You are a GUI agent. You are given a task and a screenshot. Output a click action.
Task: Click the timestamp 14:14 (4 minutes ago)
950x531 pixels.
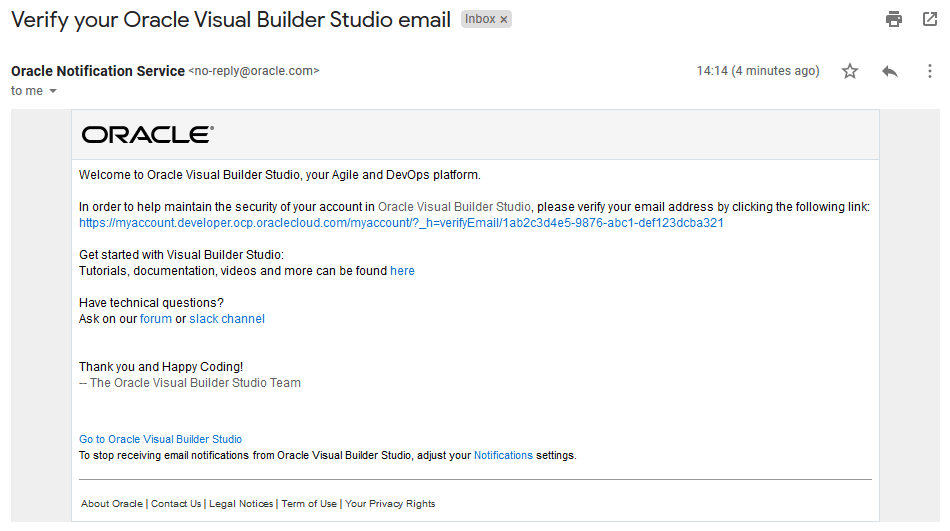coord(758,71)
